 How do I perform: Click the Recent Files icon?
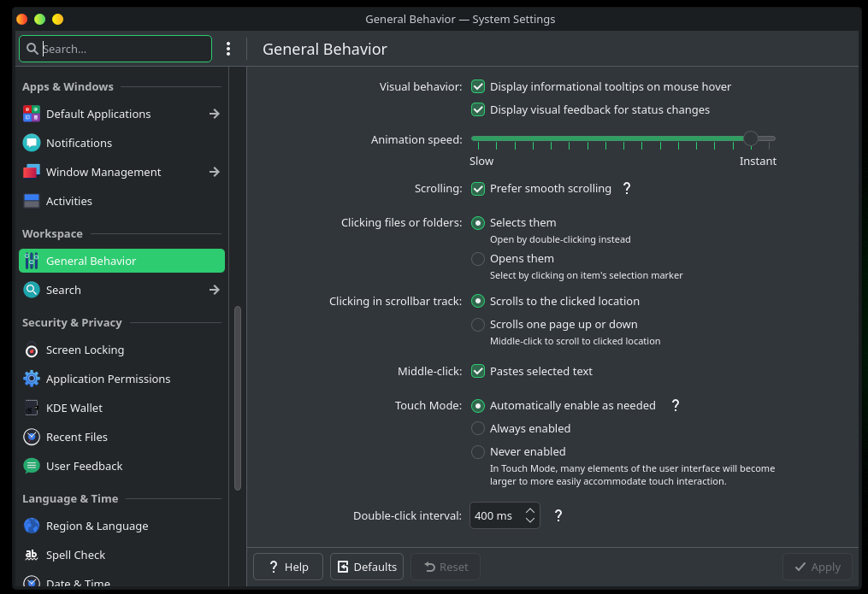(32, 438)
